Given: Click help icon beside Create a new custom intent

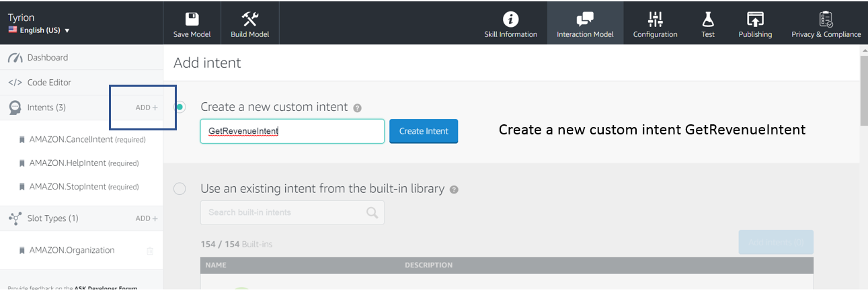Looking at the screenshot, I should [x=357, y=108].
